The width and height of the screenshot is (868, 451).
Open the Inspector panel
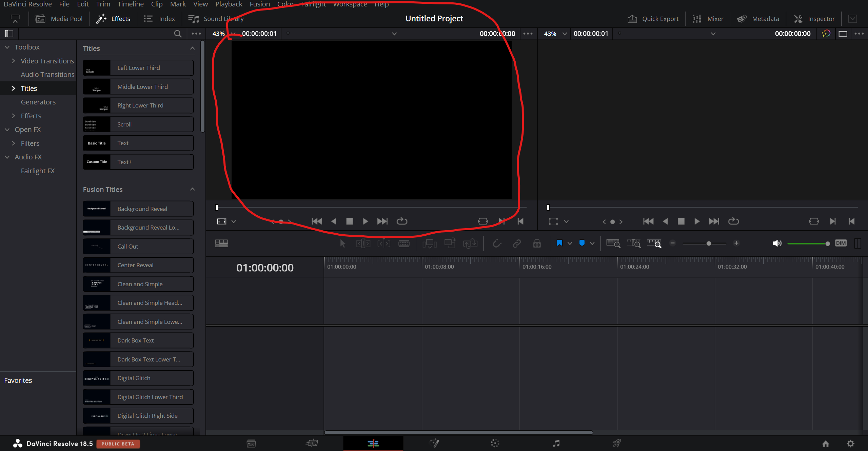click(814, 19)
